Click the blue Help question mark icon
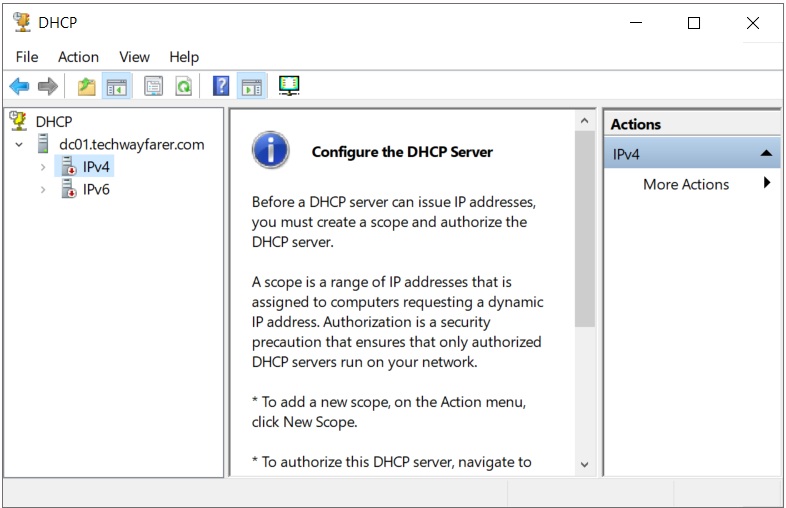Image resolution: width=786 pixels, height=508 pixels. tap(221, 87)
